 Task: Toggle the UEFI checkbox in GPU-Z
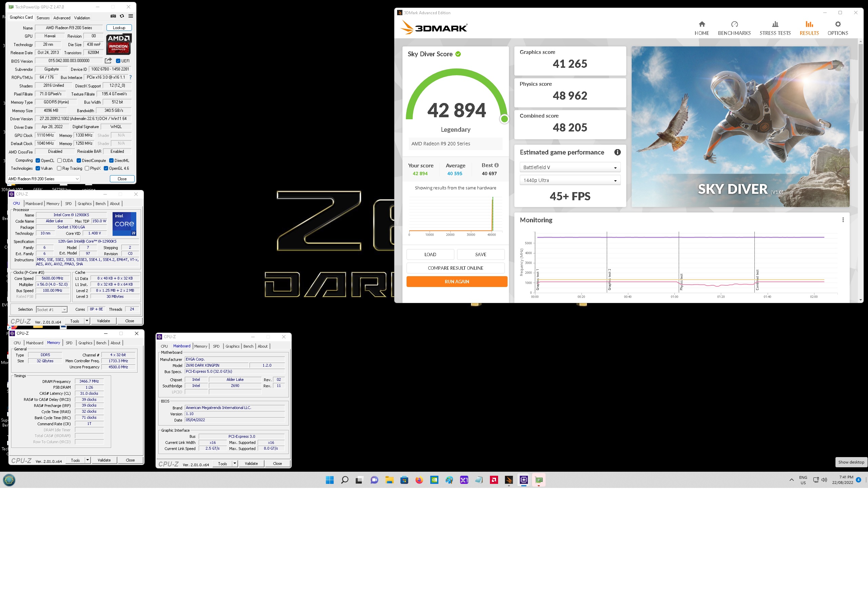point(118,61)
